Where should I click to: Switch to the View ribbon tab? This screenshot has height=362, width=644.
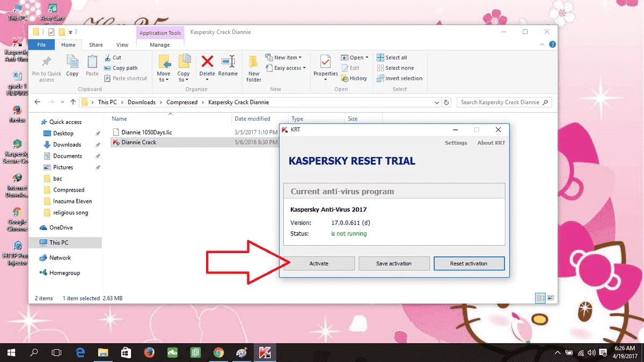(x=122, y=45)
